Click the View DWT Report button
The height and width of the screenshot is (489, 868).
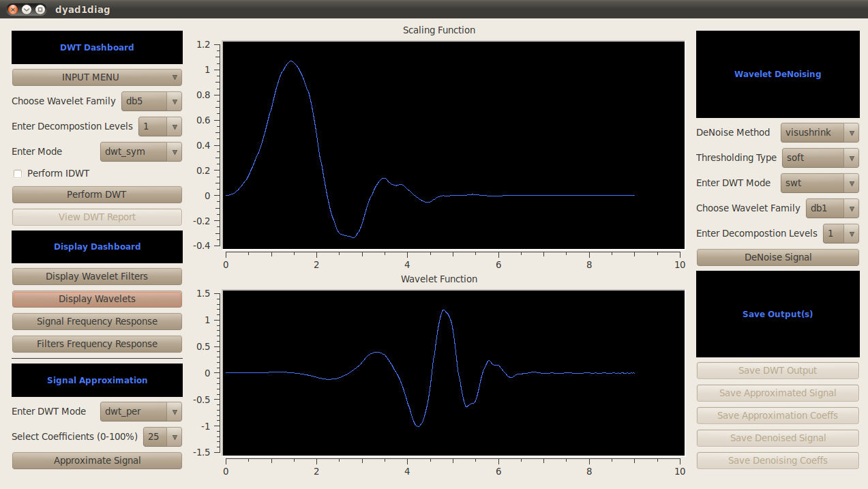coord(97,217)
